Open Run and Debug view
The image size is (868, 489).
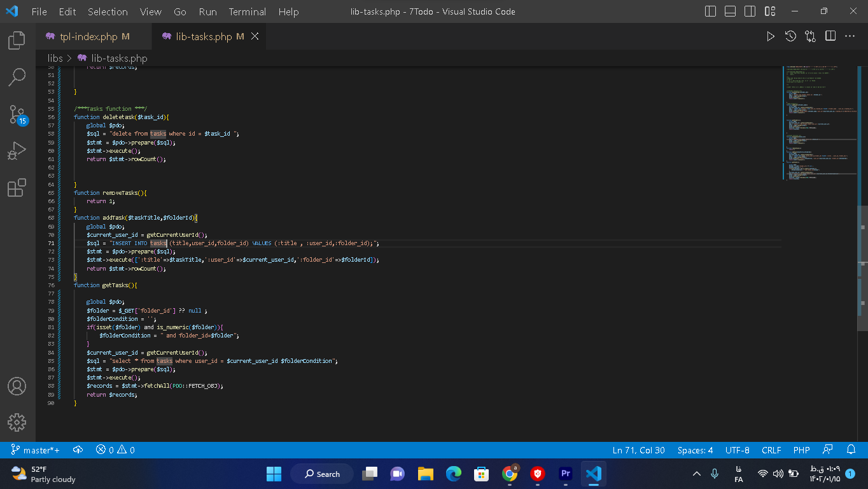(17, 151)
